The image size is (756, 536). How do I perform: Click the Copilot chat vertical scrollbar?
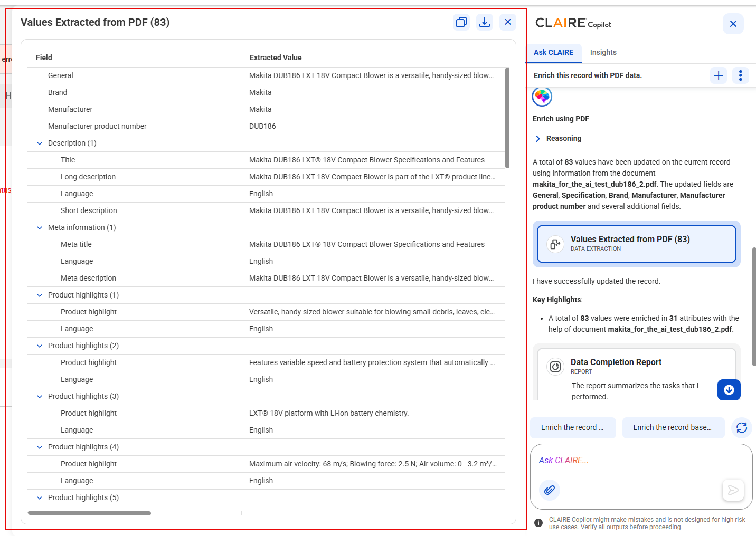click(754, 306)
